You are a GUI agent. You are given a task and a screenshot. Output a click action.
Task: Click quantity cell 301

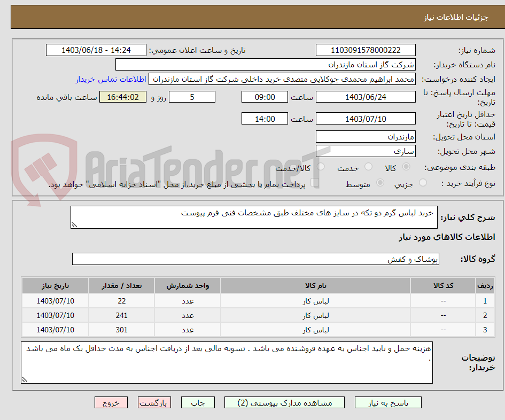(121, 330)
